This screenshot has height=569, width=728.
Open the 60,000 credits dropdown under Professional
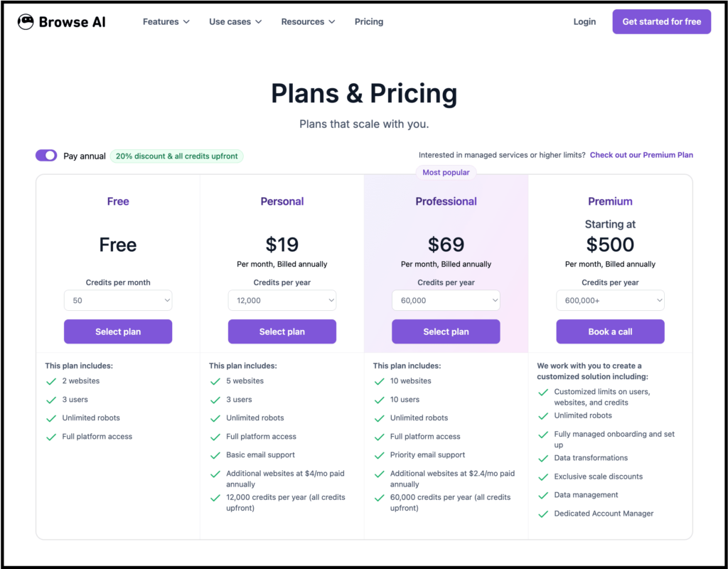[446, 300]
